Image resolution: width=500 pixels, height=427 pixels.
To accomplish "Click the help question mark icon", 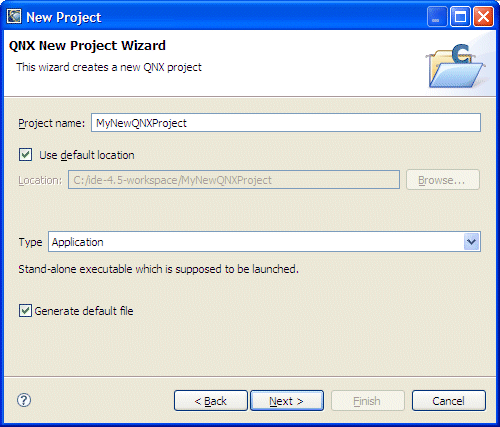I will tap(24, 400).
